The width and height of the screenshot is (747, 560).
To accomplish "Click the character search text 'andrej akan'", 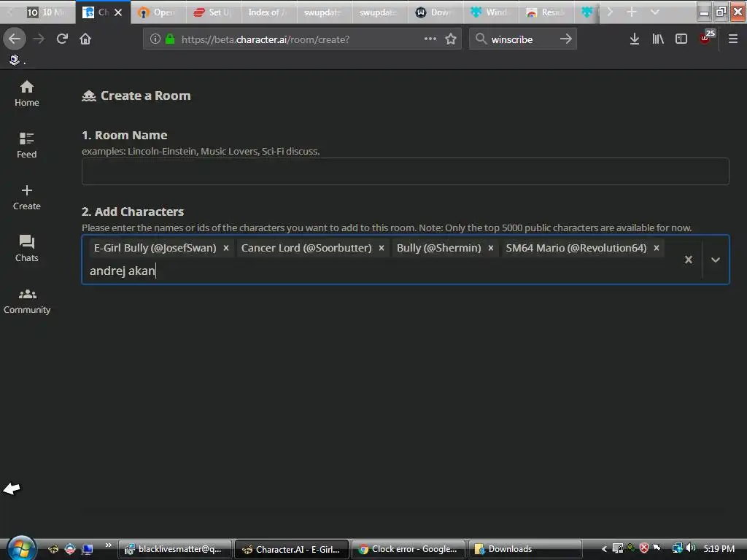I will tap(123, 271).
